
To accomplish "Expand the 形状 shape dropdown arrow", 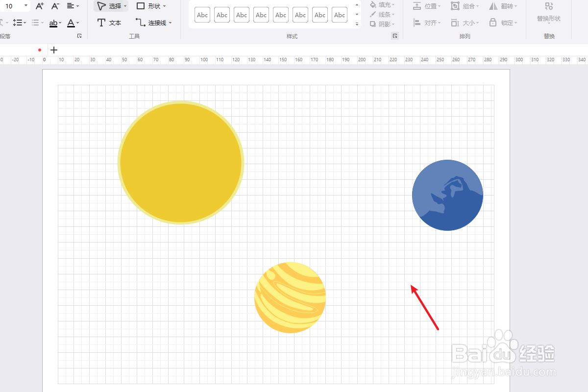I will 164,6.
